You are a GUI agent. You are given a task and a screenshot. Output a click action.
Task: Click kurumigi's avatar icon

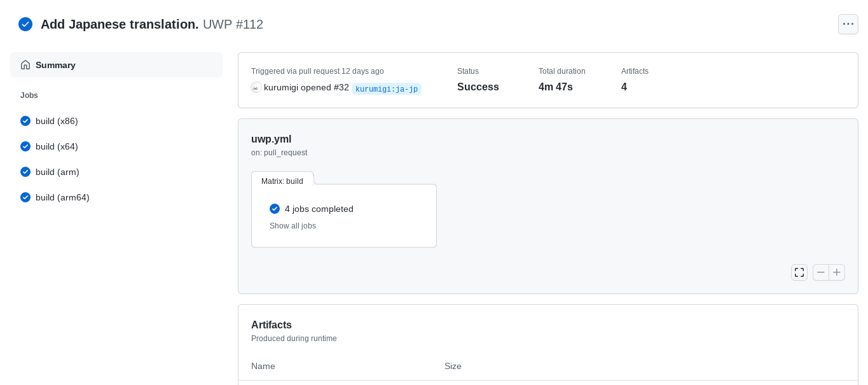coord(256,88)
